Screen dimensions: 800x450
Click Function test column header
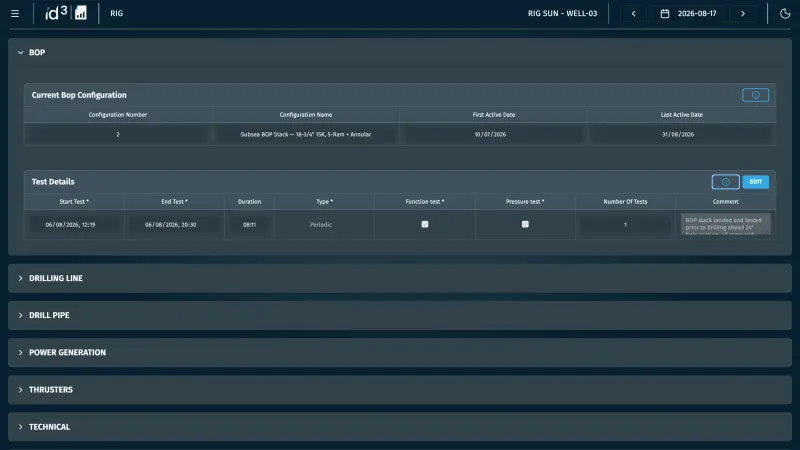tap(424, 202)
